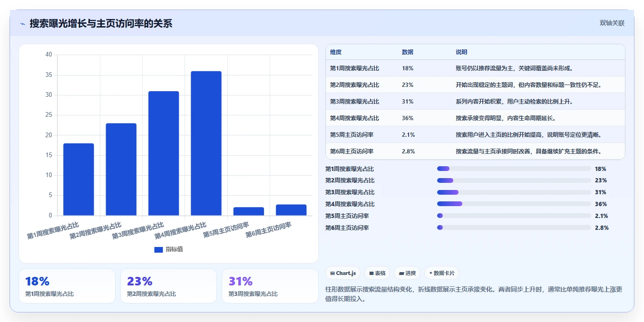Click the 31% cell in the table
This screenshot has height=322, width=644.
(408, 102)
